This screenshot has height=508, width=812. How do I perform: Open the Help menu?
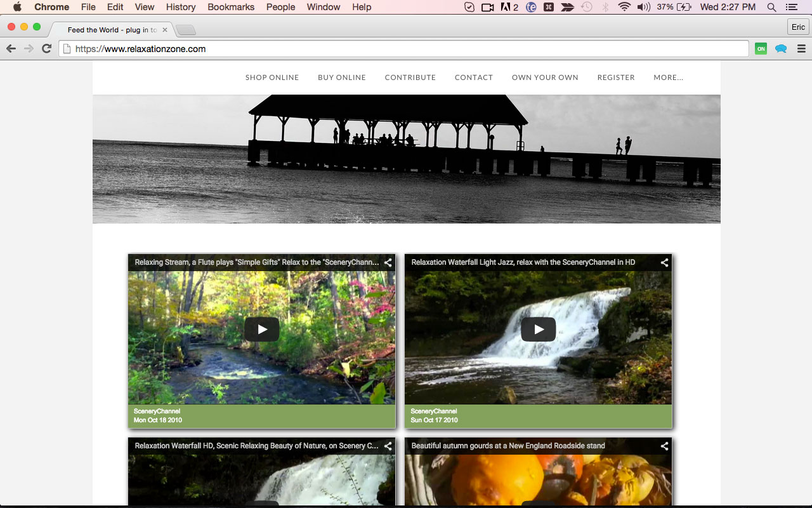click(x=362, y=7)
